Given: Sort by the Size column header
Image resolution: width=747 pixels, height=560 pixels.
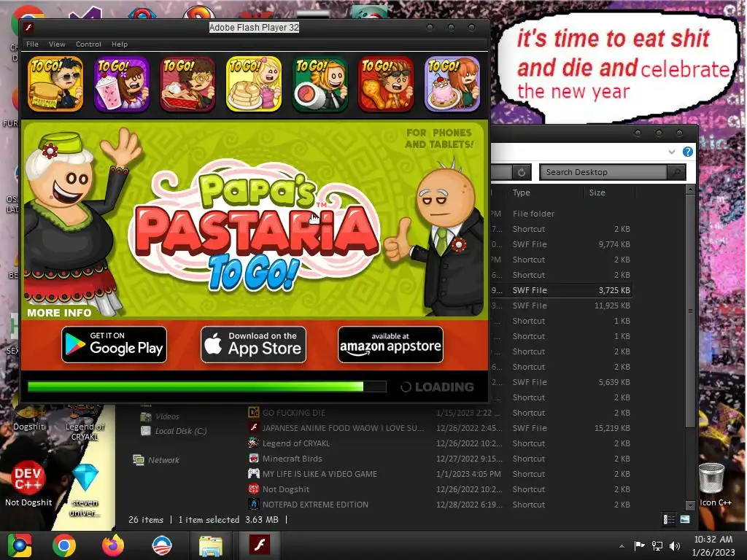Looking at the screenshot, I should pos(597,192).
